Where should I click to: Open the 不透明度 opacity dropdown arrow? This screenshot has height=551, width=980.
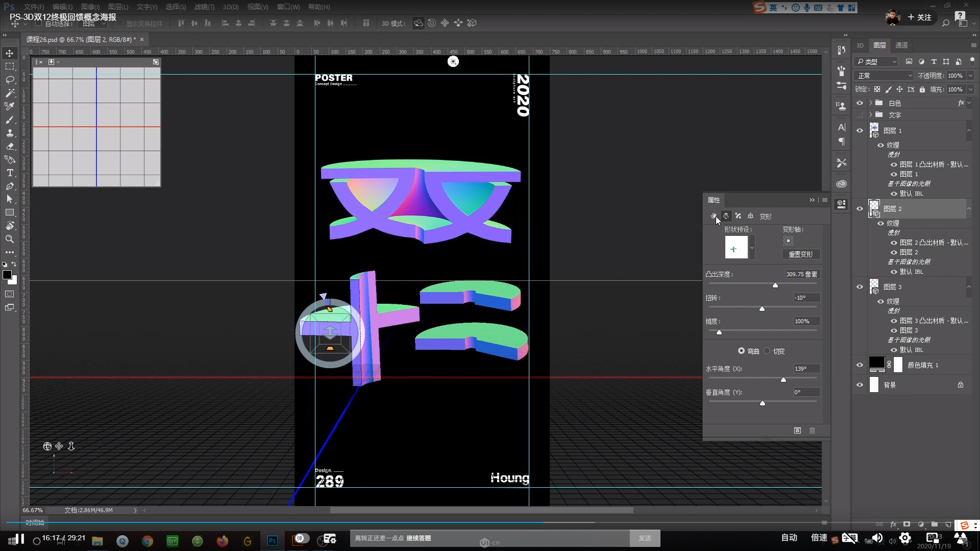coord(970,76)
